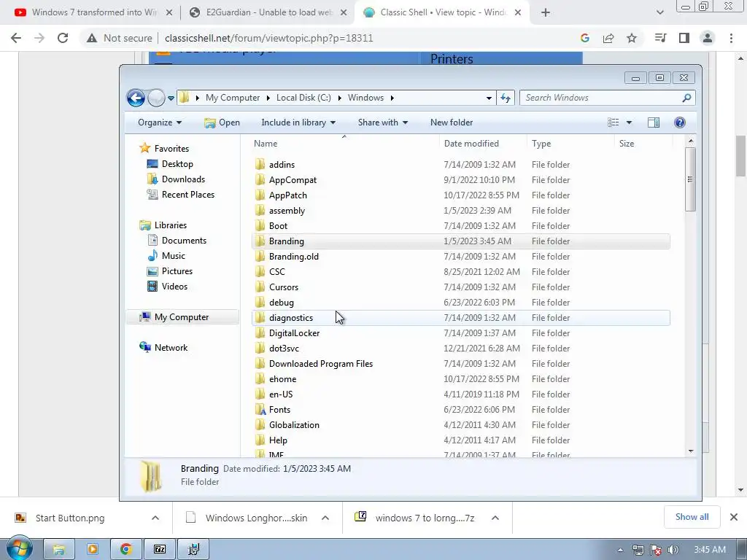Click the Open toolbar button

click(222, 122)
